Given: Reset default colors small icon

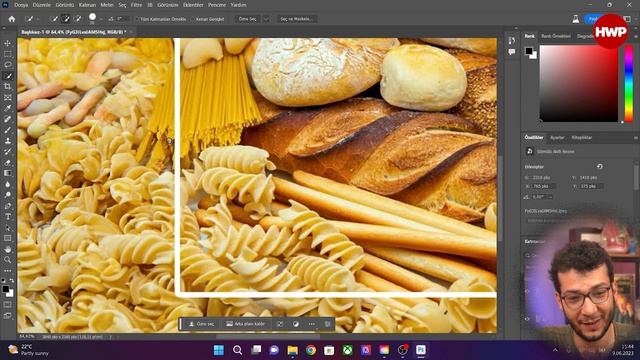Looking at the screenshot, I should click(4, 280).
